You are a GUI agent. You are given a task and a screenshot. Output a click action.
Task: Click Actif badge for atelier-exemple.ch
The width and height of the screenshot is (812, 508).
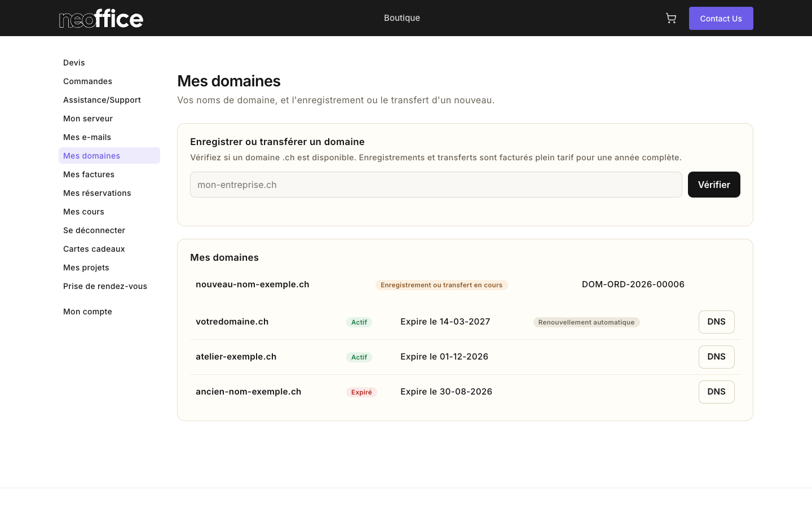359,357
